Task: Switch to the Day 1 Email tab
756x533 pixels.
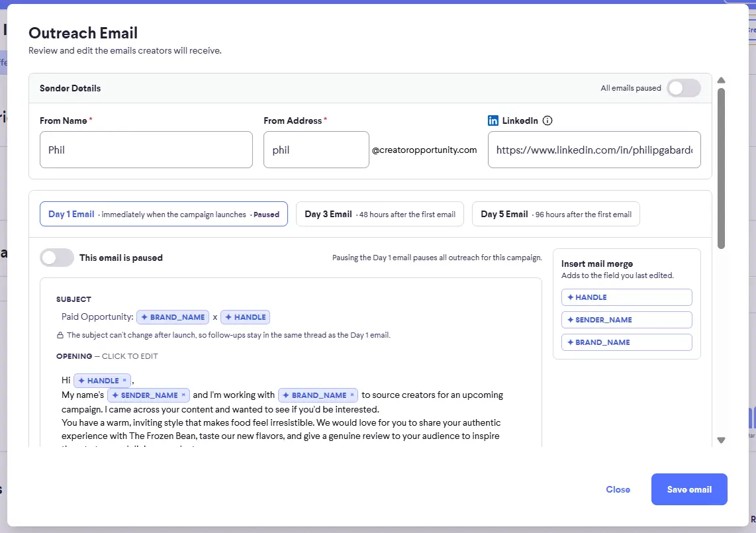Action: (164, 214)
